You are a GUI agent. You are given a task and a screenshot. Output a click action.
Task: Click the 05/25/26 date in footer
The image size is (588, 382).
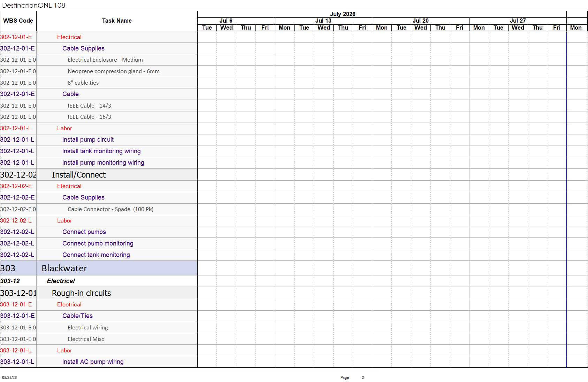9,377
